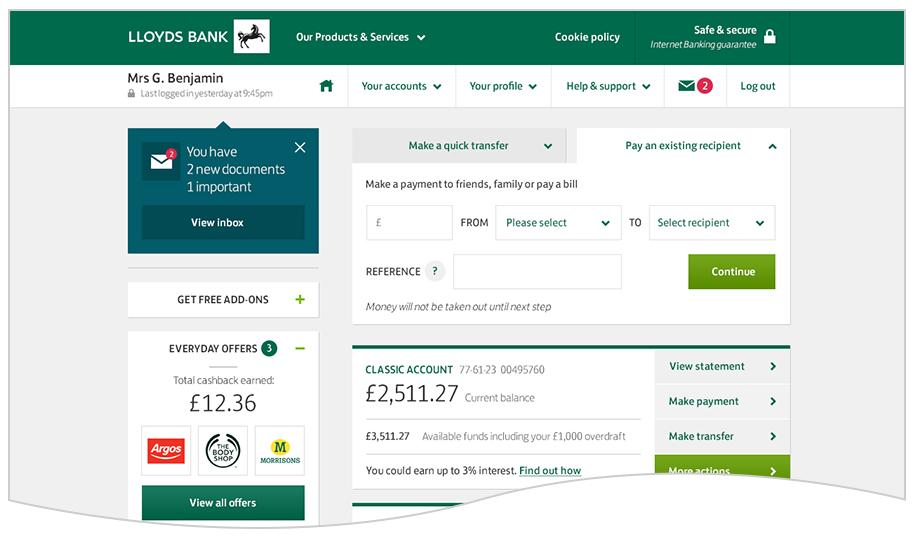Open the Morrisons offer logo
Screen dimensions: 917x536
pyautogui.click(x=280, y=451)
